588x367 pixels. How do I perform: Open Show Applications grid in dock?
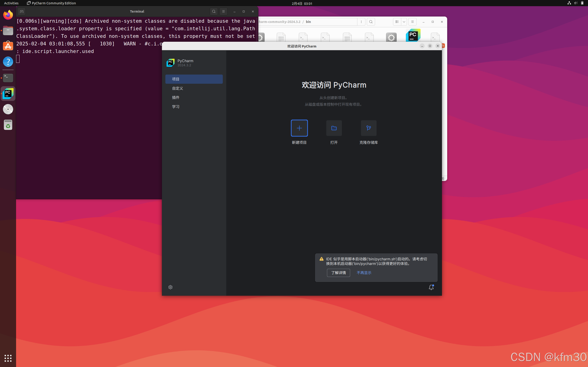[x=8, y=358]
